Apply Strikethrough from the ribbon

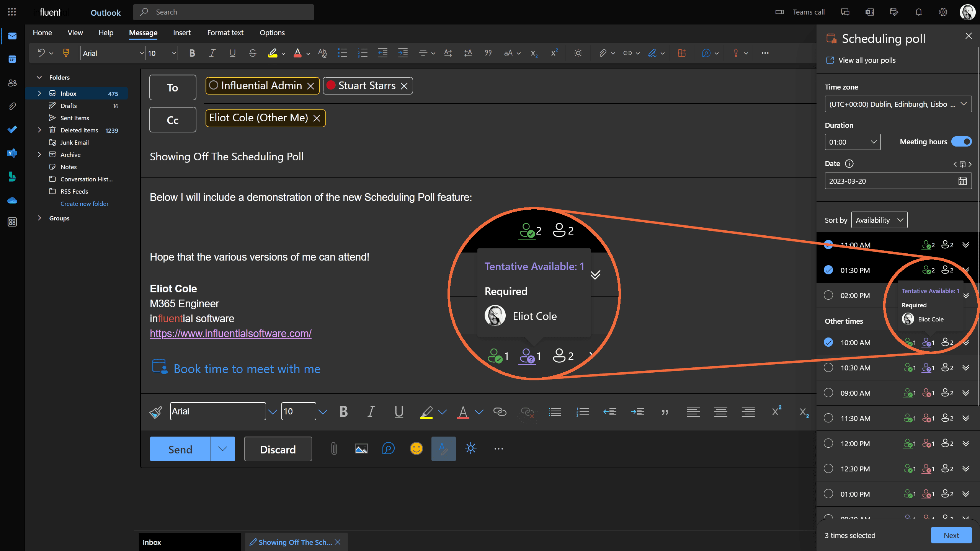pos(252,53)
